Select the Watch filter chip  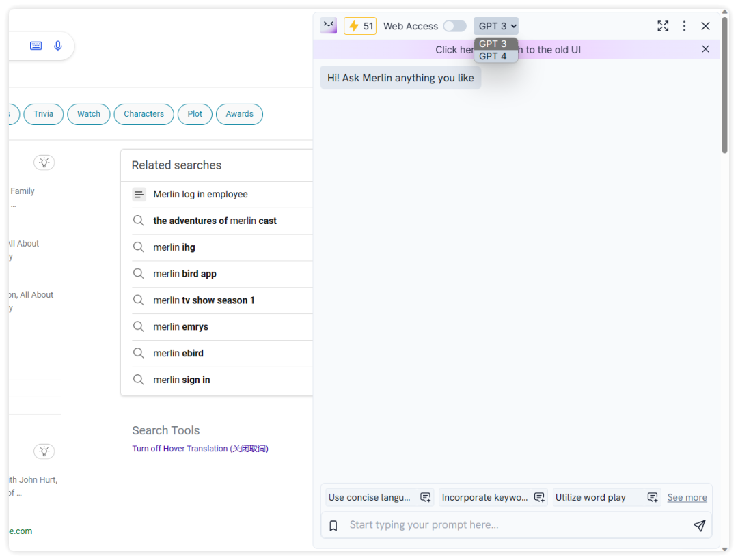point(88,114)
